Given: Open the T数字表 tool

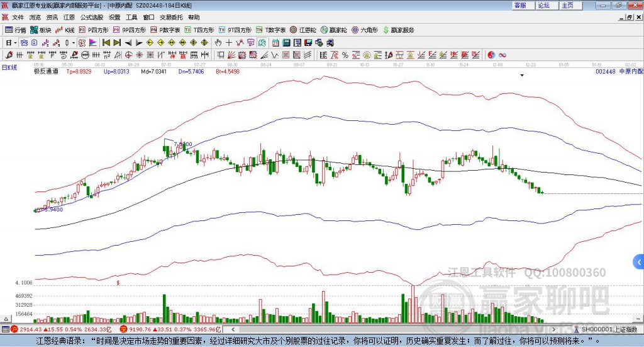Looking at the screenshot, I should pos(270,30).
